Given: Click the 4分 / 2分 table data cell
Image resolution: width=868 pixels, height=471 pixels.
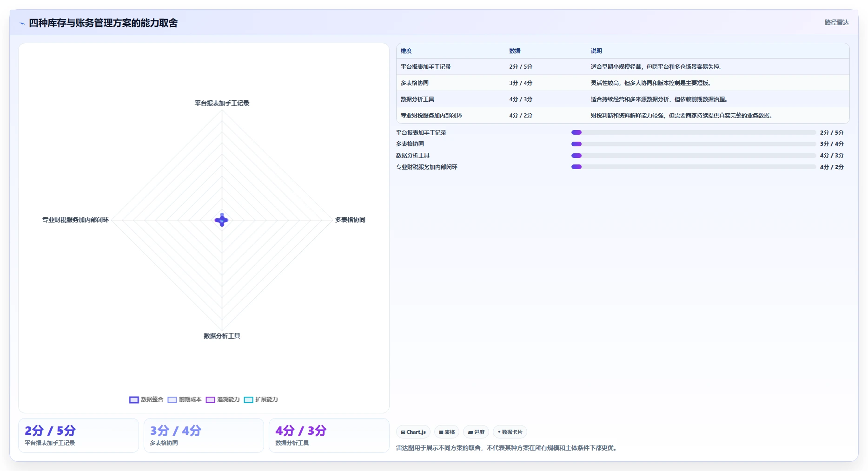Looking at the screenshot, I should coord(521,116).
